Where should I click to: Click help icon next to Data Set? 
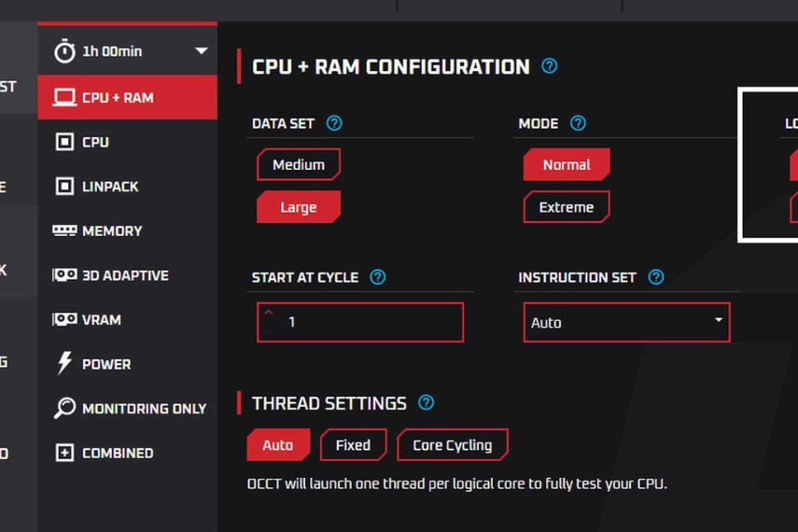click(334, 123)
